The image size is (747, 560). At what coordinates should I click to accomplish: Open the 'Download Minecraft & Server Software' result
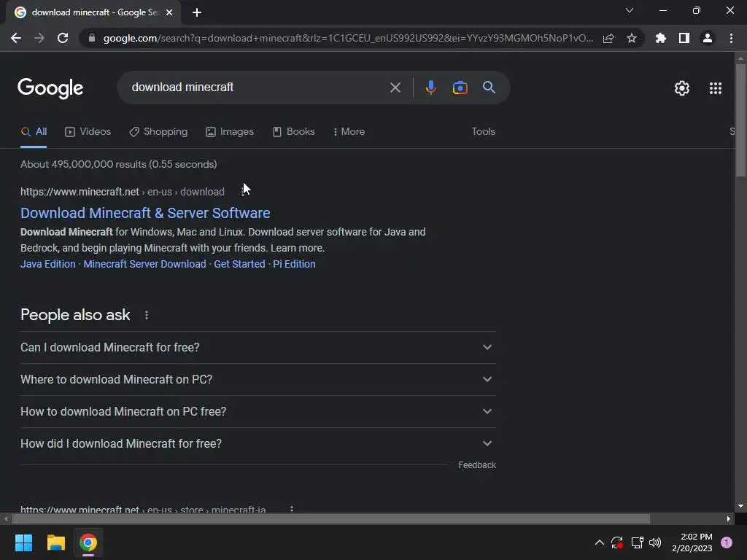coord(145,213)
